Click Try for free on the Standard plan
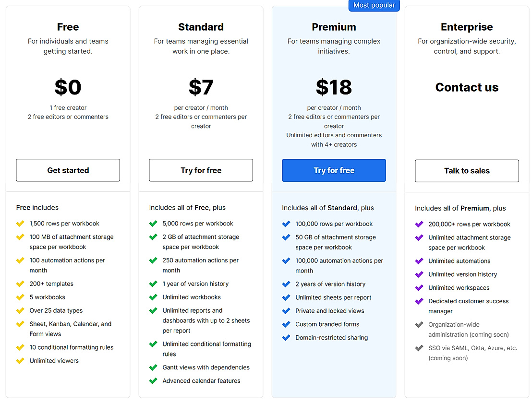532x402 pixels. click(201, 170)
